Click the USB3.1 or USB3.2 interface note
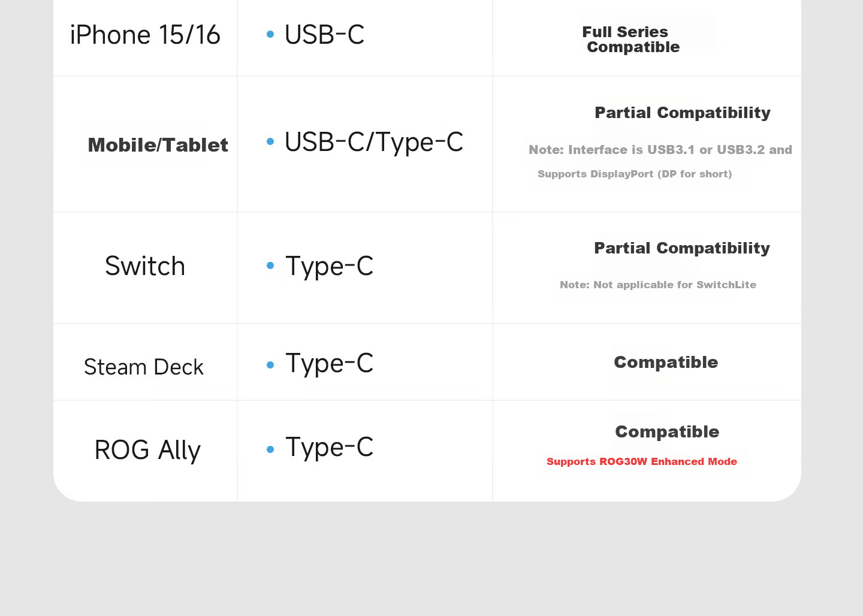 pyautogui.click(x=660, y=150)
